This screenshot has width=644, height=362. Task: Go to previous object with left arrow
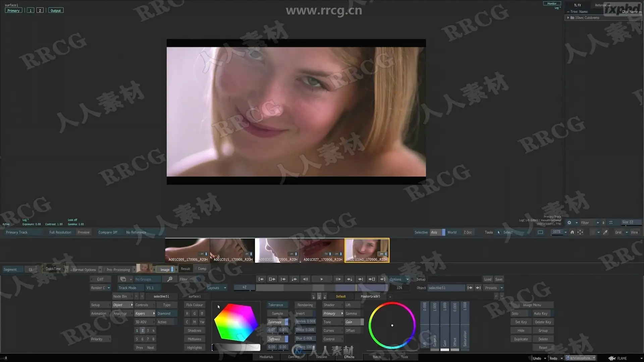click(x=470, y=288)
